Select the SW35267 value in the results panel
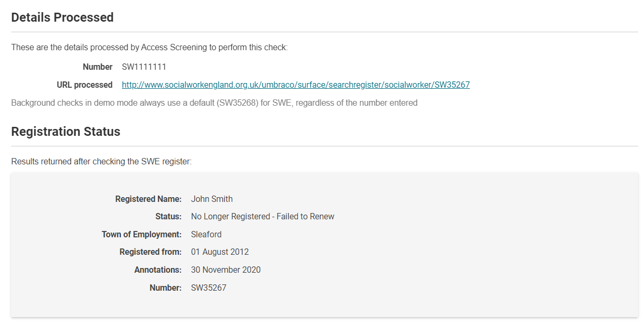Screen dimensions: 644x324 tap(209, 288)
